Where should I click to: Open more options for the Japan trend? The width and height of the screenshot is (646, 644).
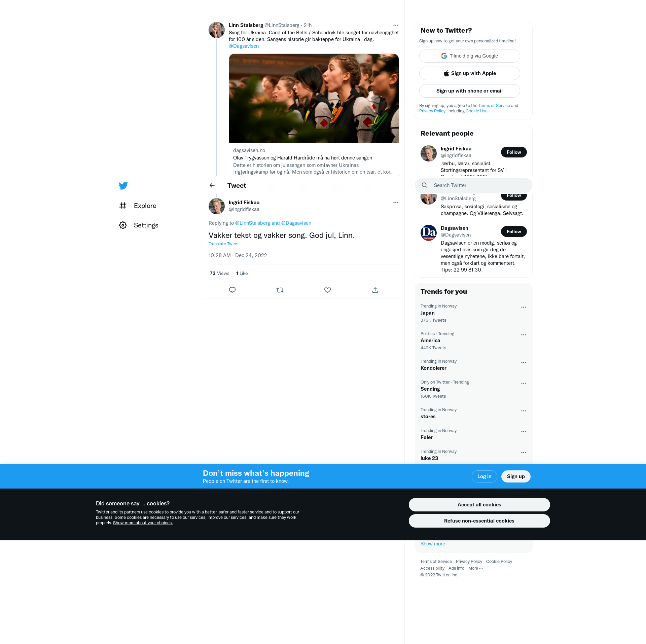click(524, 307)
